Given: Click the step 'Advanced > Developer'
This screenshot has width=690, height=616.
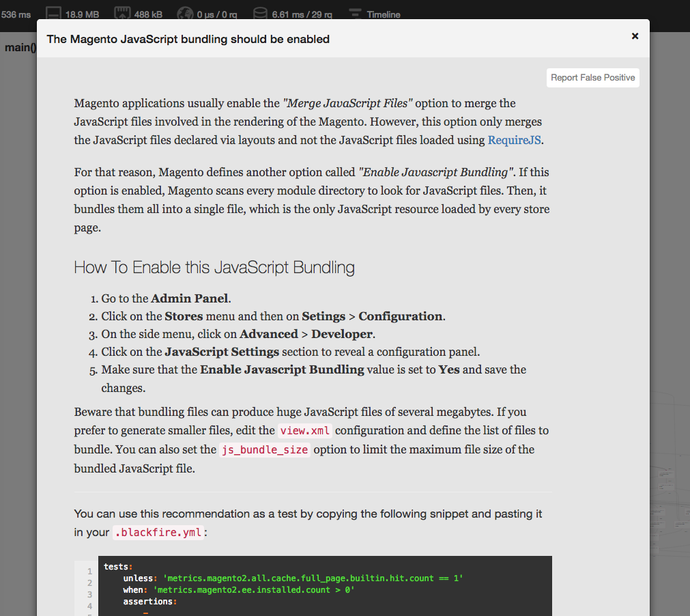Looking at the screenshot, I should (x=238, y=334).
